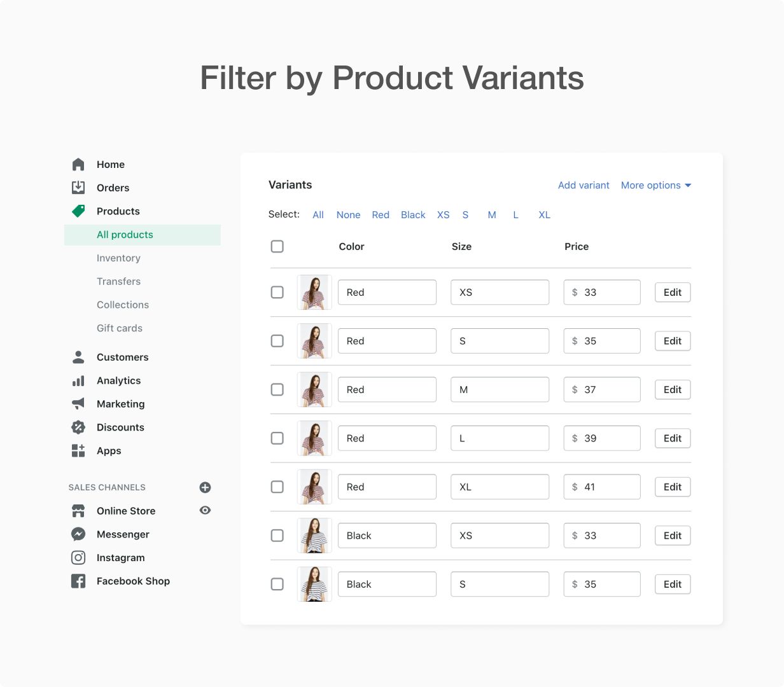
Task: Click the Facebook Shop icon
Action: (78, 581)
